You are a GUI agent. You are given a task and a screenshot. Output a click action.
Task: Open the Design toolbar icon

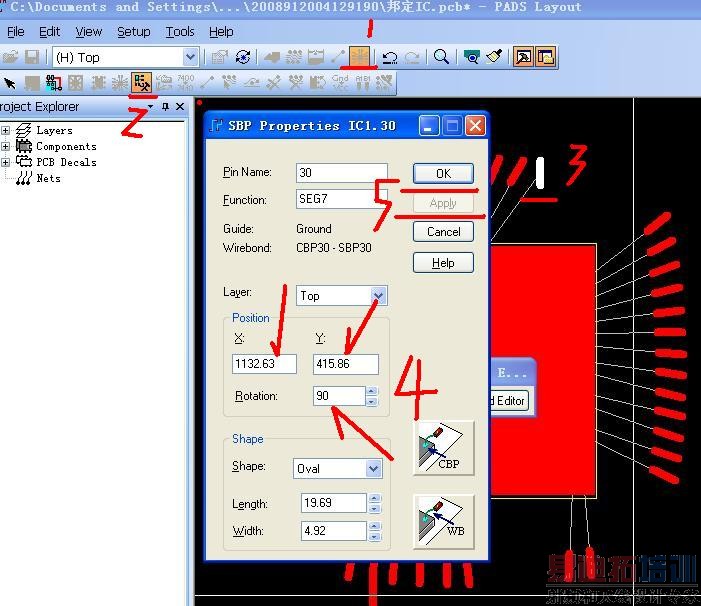[294, 57]
